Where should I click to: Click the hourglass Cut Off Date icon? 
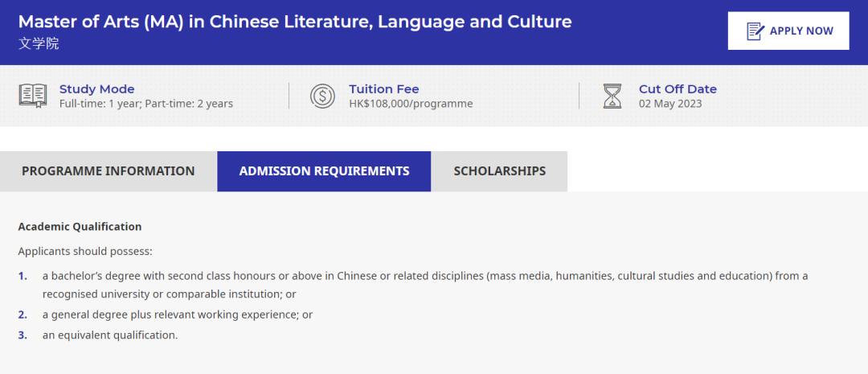(x=612, y=96)
